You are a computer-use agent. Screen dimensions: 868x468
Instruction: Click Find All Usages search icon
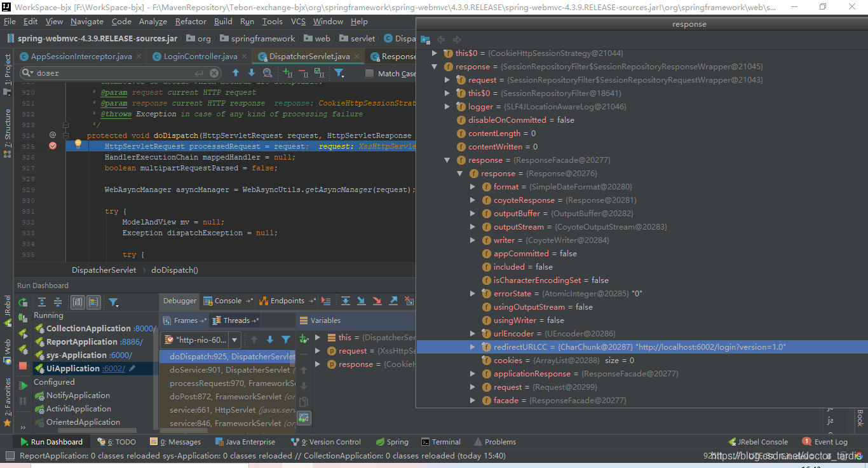click(x=268, y=73)
